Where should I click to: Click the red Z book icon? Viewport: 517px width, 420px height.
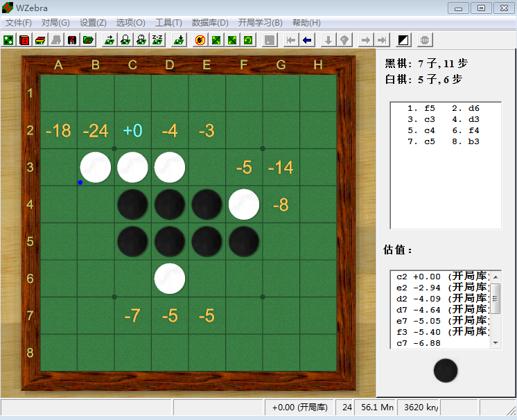(x=24, y=40)
